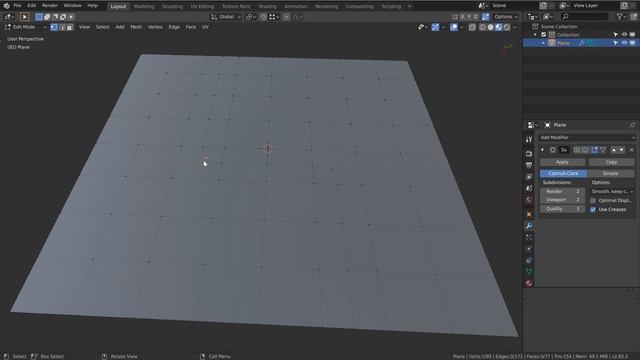Adjust the Viewport subdivisions field
This screenshot has height=360, width=640.
click(562, 200)
